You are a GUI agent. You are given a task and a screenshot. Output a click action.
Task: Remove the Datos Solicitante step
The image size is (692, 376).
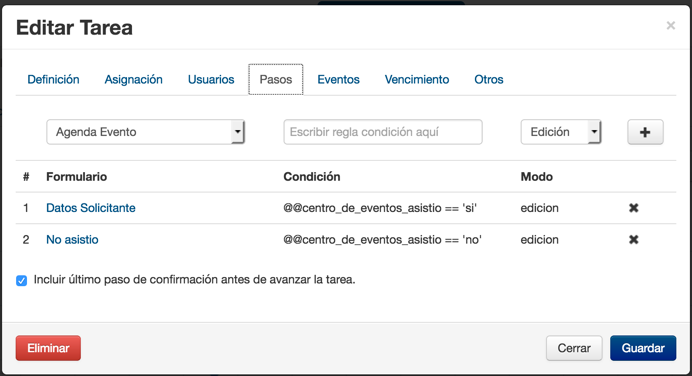pos(634,208)
